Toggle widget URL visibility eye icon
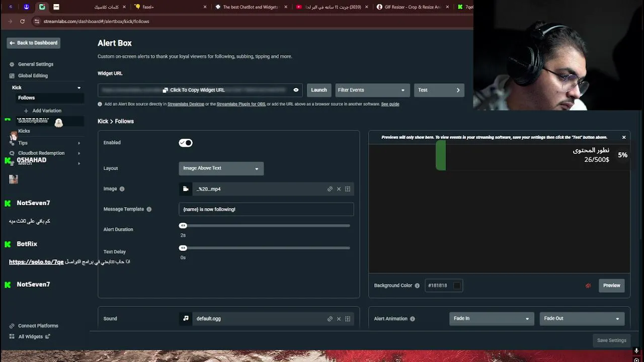 [296, 90]
